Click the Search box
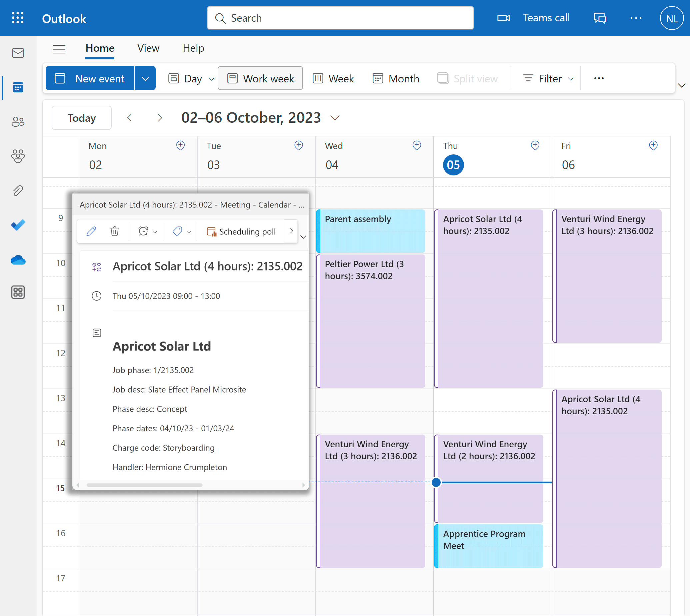690x616 pixels. pos(340,18)
